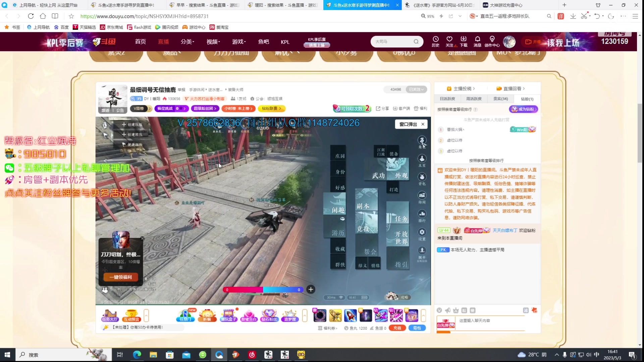Open 潮玩盒子 box icon
Viewport: 644px width, 362px height.
[228, 315]
